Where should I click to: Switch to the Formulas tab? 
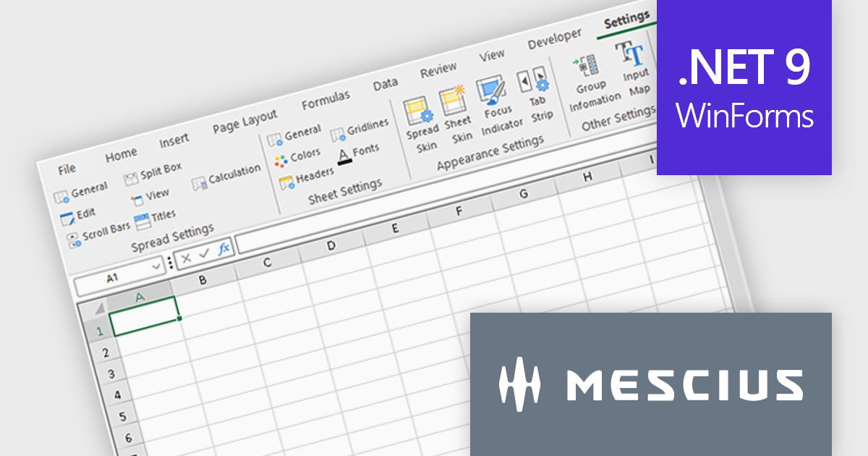325,99
